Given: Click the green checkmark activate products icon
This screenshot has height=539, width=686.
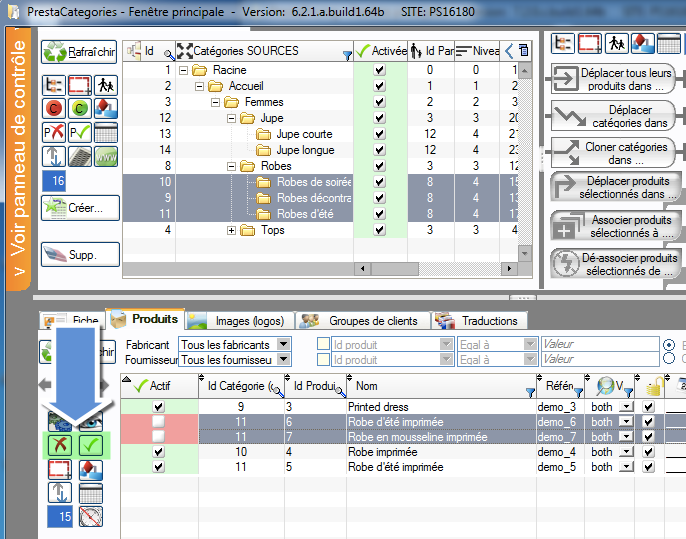Looking at the screenshot, I should click(91, 444).
